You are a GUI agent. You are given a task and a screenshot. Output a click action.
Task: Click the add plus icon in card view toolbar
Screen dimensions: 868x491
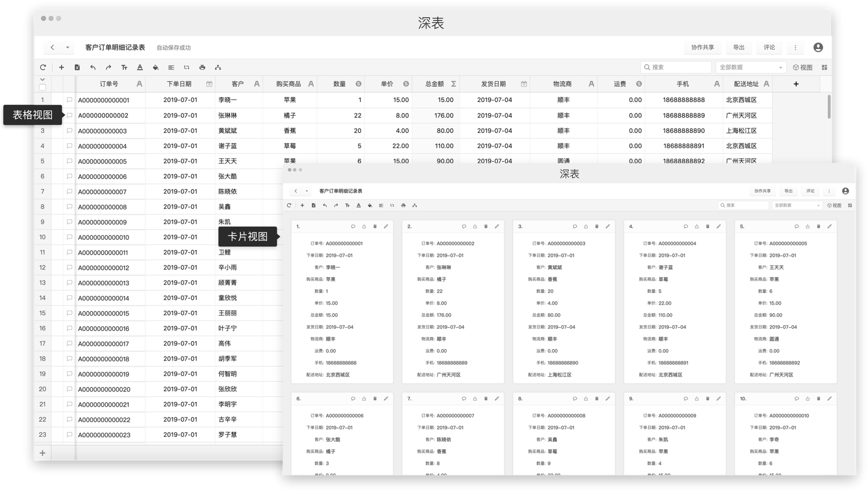pyautogui.click(x=302, y=206)
